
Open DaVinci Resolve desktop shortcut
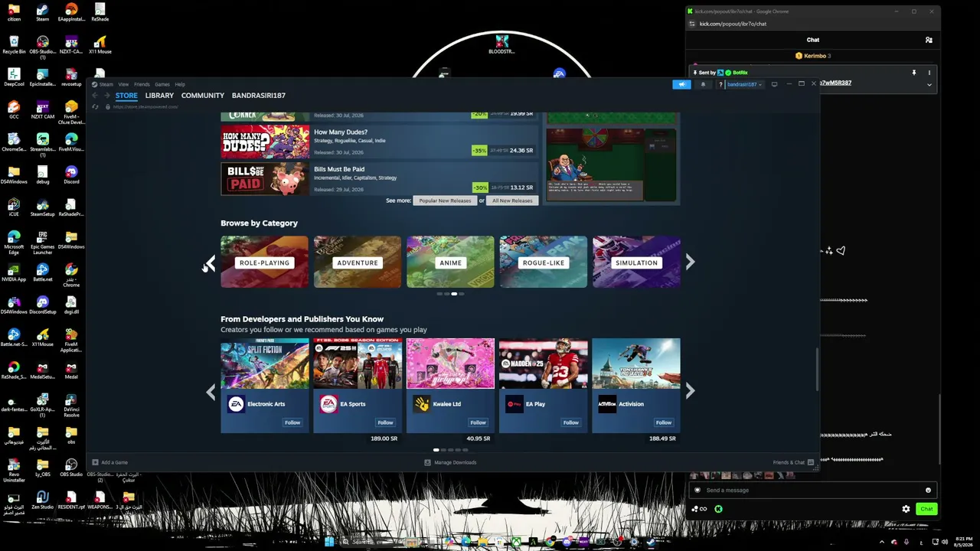tap(71, 406)
